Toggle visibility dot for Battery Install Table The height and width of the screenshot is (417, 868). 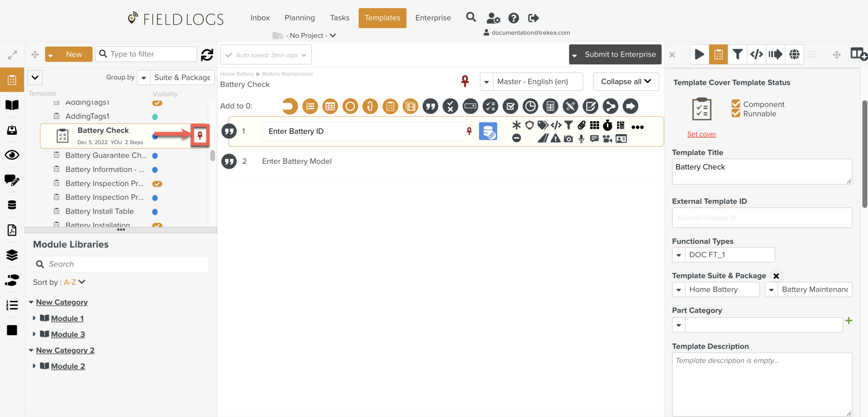click(x=155, y=212)
